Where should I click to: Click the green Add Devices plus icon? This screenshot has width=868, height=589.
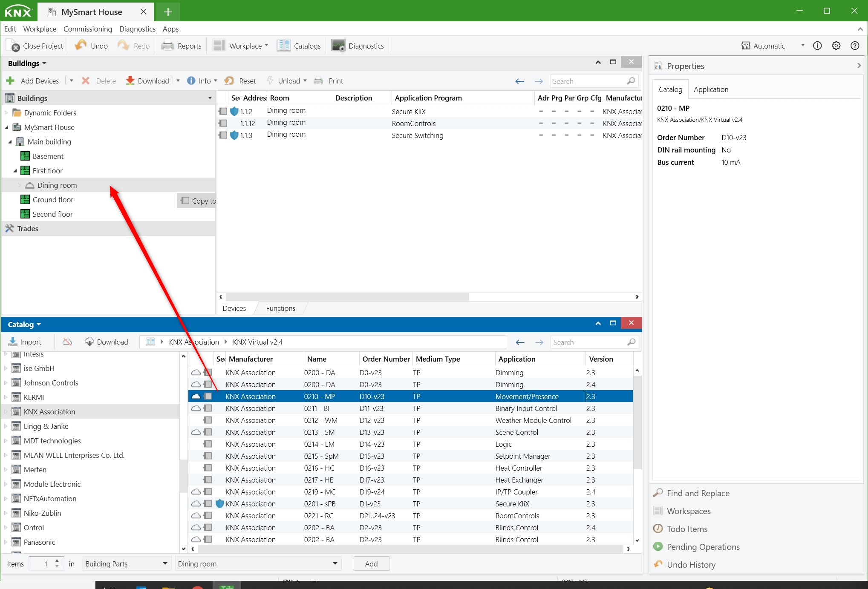click(x=10, y=80)
